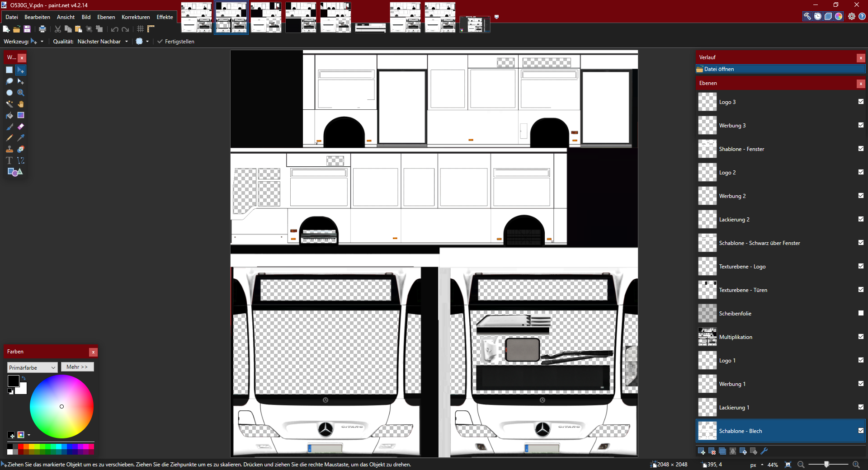Select the Magic Wand tool
The width and height of the screenshot is (868, 470).
tap(9, 104)
